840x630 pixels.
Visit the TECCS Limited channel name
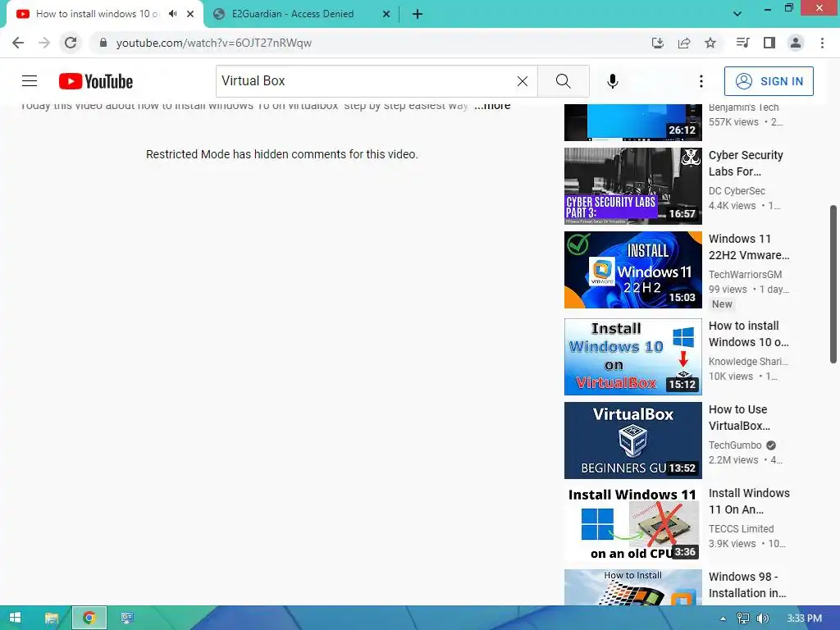coord(741,529)
